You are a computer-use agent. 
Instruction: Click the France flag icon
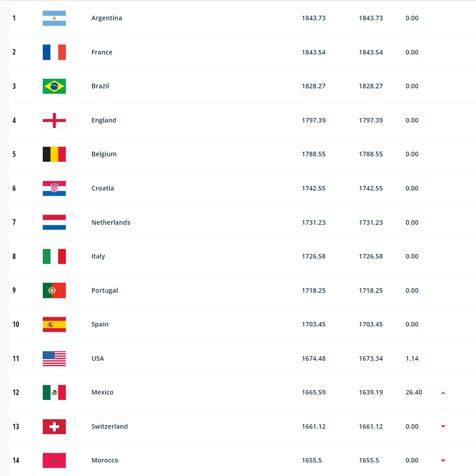[x=54, y=52]
